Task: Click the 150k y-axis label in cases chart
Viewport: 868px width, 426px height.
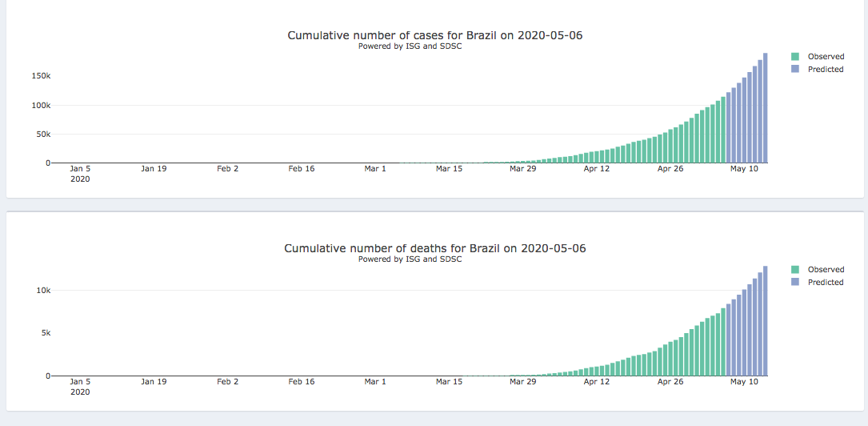Action: click(x=41, y=76)
